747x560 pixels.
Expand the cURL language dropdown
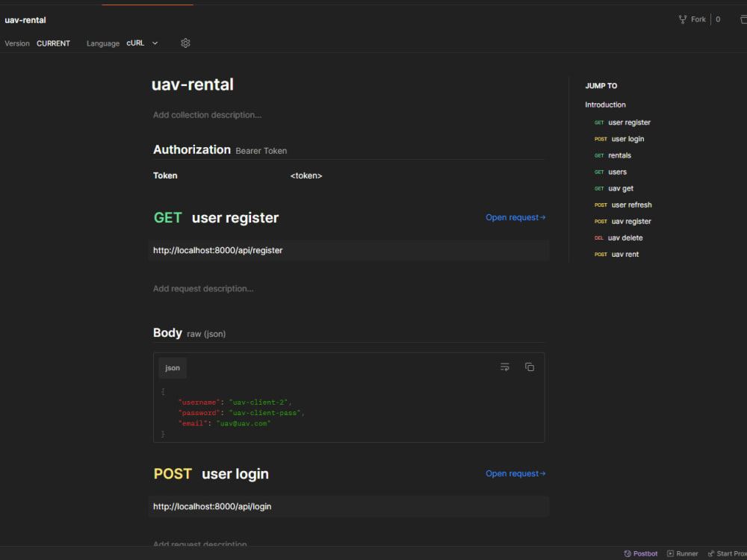point(142,43)
